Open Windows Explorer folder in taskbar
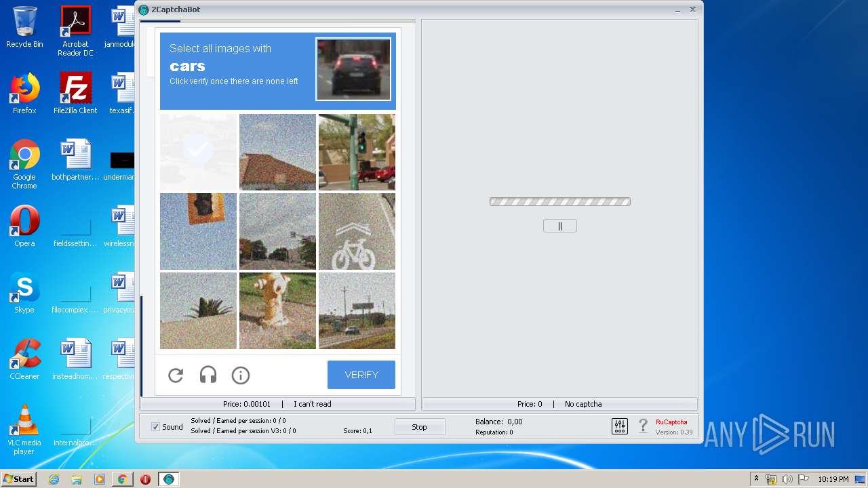This screenshot has height=488, width=868. tap(77, 479)
